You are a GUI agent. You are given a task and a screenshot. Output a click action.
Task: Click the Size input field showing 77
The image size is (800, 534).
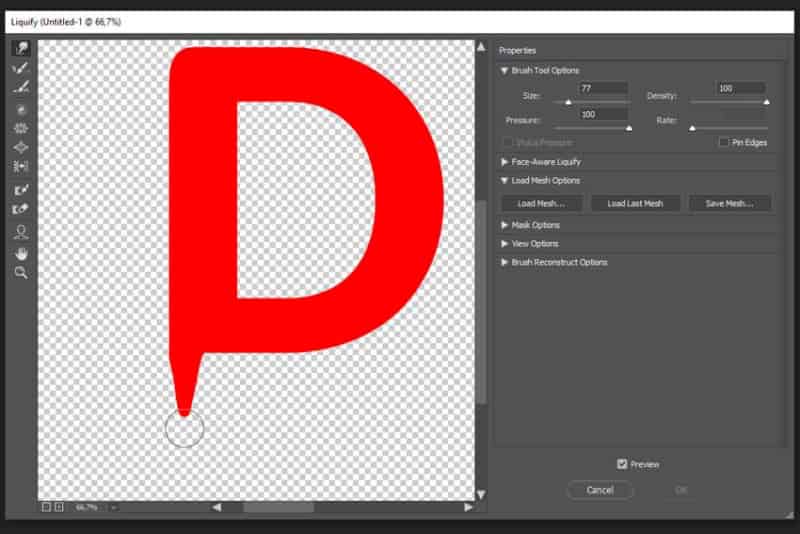coord(603,88)
